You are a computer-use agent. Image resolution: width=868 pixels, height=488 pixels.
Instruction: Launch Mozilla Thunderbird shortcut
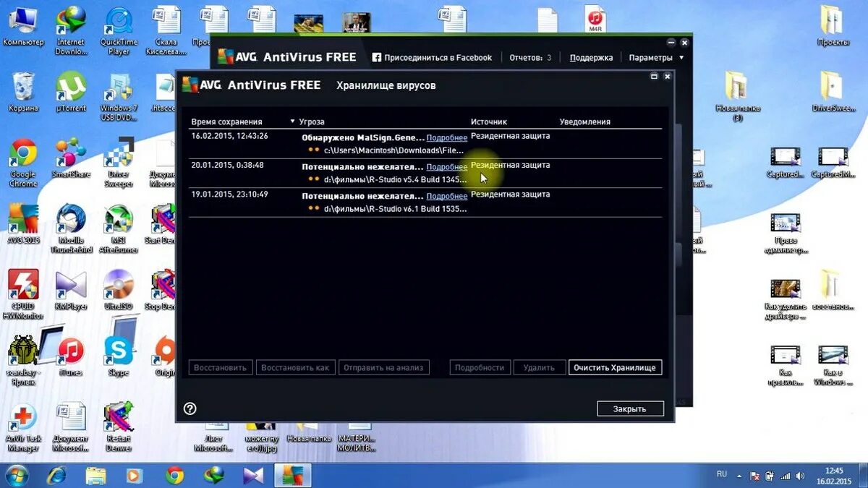point(72,229)
